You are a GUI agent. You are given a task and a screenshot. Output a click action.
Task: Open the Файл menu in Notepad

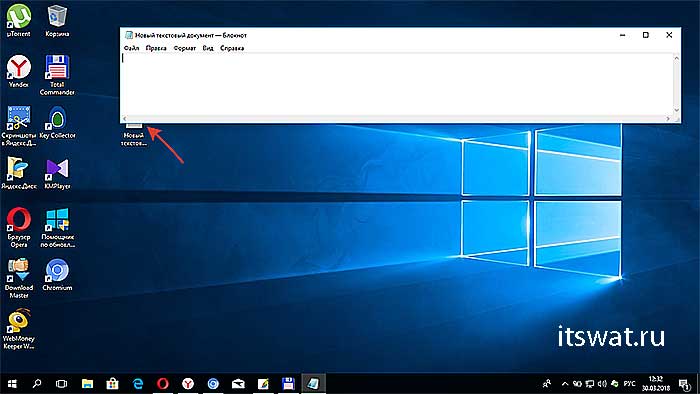[132, 48]
